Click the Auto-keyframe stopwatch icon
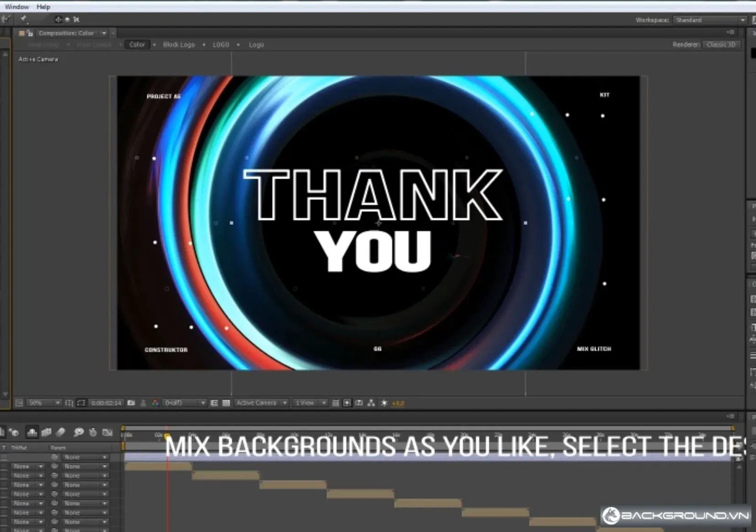This screenshot has width=756, height=532. click(93, 432)
